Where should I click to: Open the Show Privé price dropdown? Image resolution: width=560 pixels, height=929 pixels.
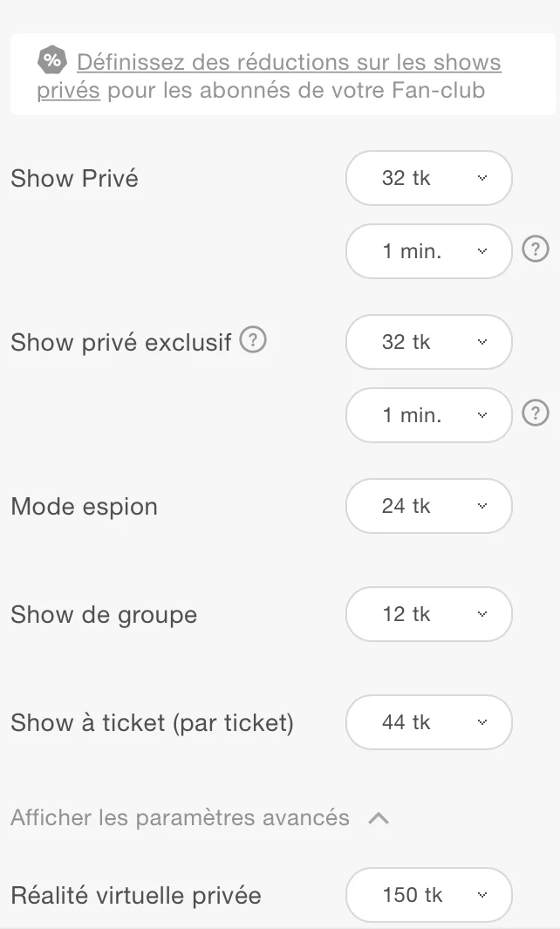point(428,178)
